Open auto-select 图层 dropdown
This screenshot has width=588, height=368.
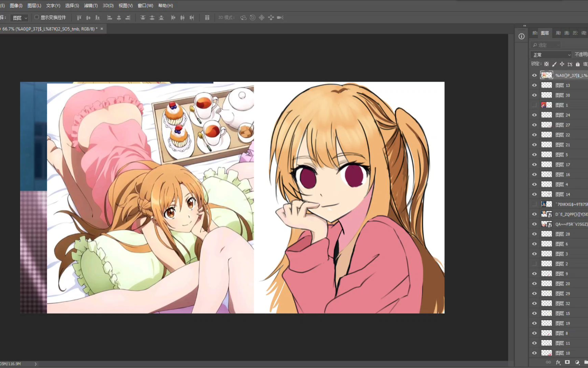[x=19, y=18]
